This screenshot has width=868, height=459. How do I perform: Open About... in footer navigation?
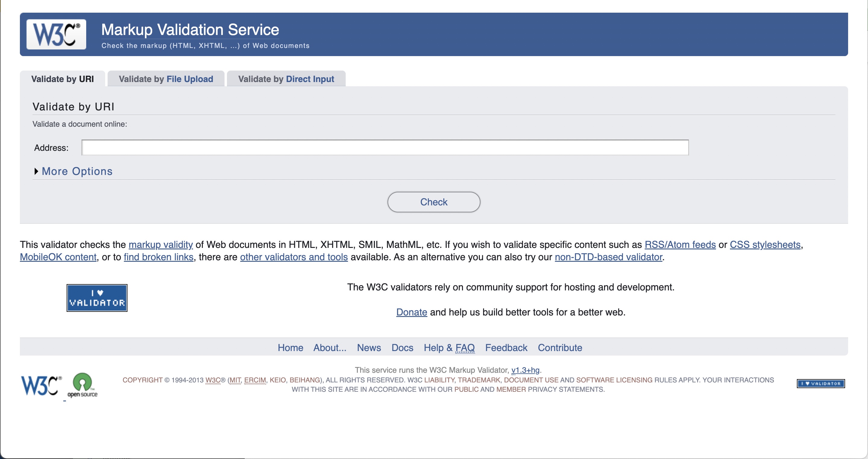click(330, 348)
